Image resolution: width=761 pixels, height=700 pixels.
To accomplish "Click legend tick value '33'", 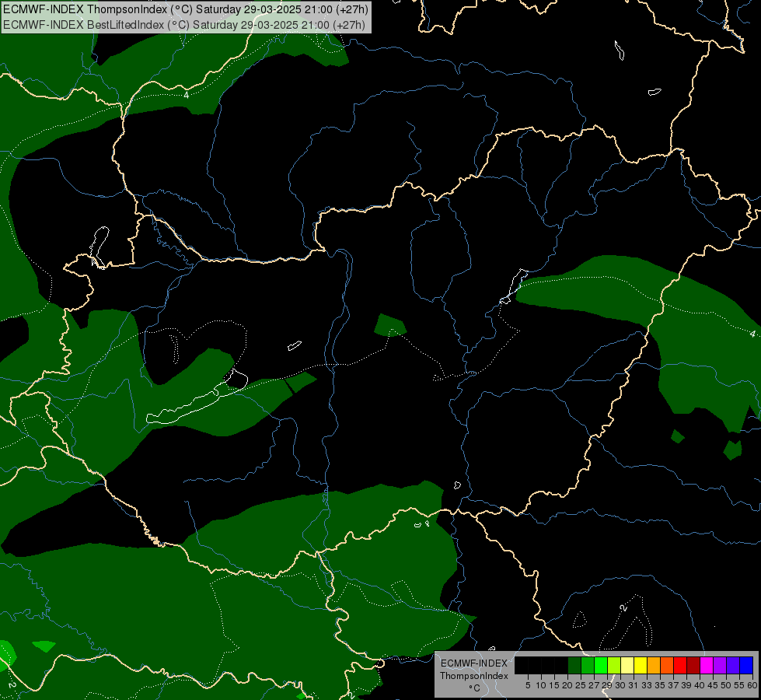I will pos(647,685).
